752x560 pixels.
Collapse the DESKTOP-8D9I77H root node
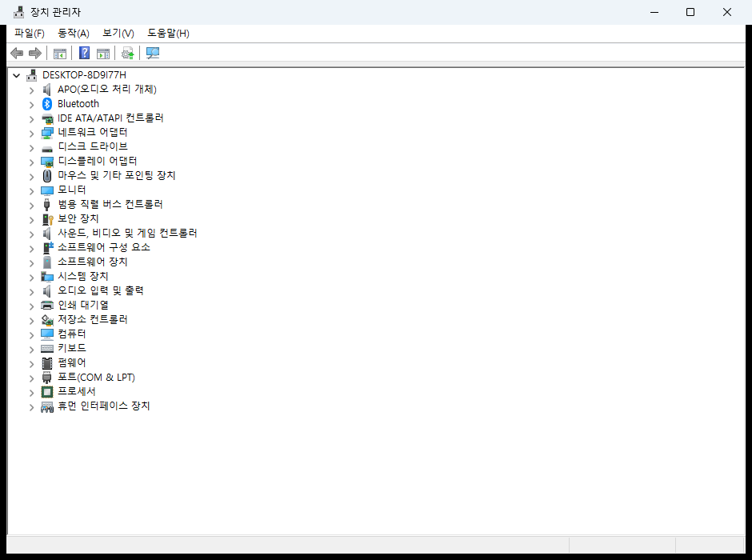[x=16, y=75]
